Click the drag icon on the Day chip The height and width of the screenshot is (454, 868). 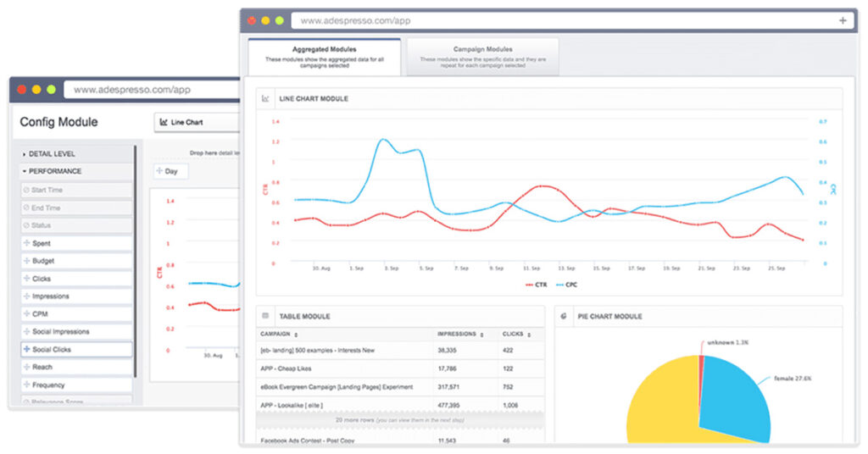click(x=159, y=171)
